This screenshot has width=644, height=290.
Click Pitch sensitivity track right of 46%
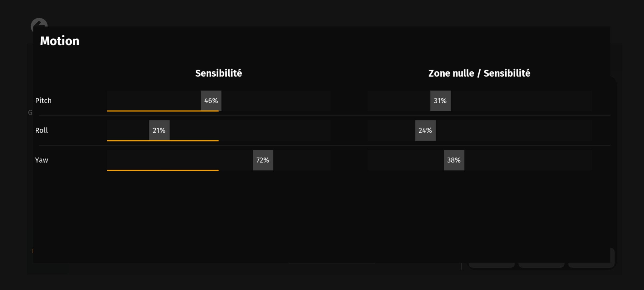point(276,101)
